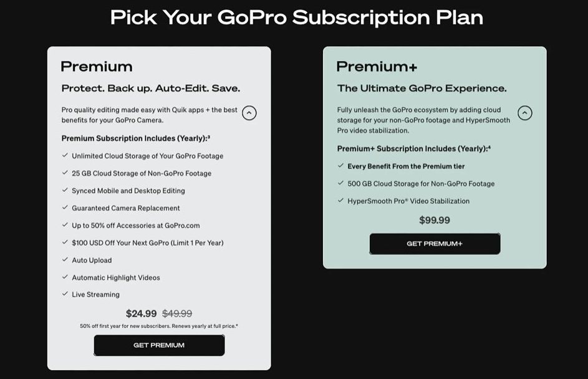Click the GET PREMIUM button
The height and width of the screenshot is (379, 588).
click(159, 345)
